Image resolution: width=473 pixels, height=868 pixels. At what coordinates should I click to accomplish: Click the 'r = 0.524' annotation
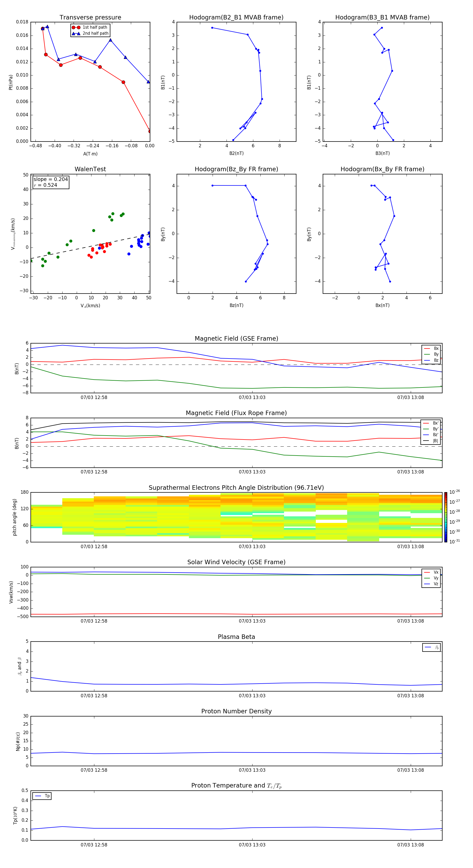point(45,185)
